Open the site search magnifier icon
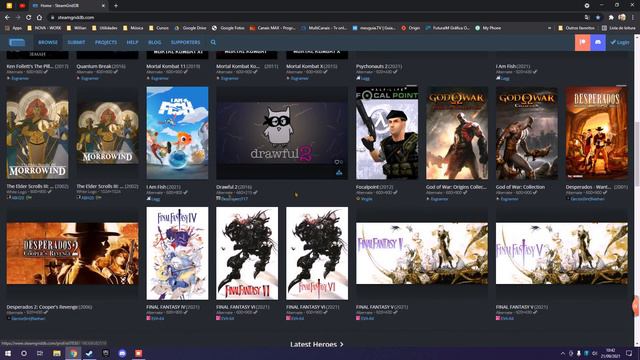This screenshot has height=360, width=640. click(x=213, y=42)
